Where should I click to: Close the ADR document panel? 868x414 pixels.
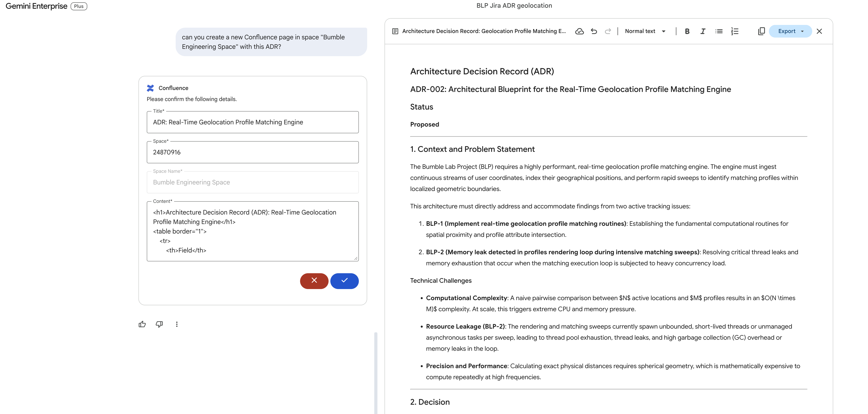coord(819,31)
